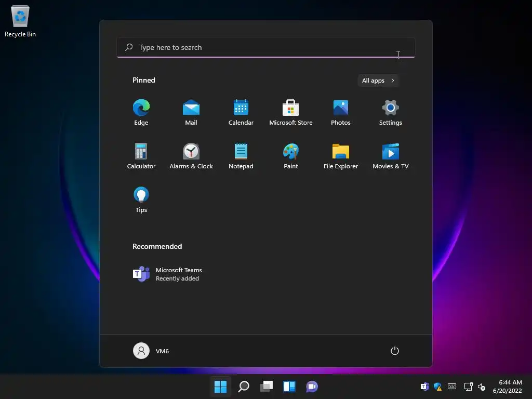The width and height of the screenshot is (532, 399).
Task: Open Windows Security tray icon with warning
Action: tap(437, 386)
